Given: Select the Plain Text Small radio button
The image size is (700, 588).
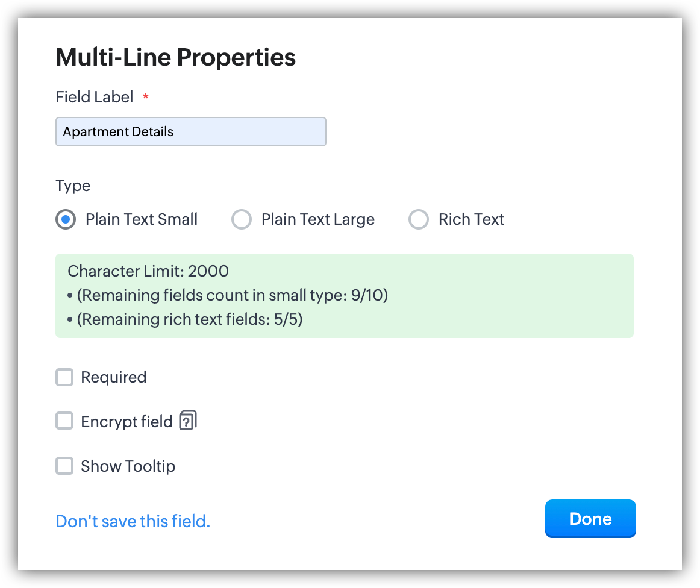Looking at the screenshot, I should [x=66, y=219].
